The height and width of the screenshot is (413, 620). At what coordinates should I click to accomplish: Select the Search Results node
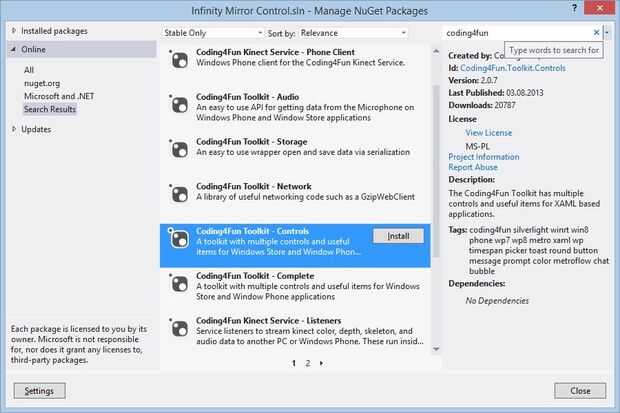coord(49,109)
